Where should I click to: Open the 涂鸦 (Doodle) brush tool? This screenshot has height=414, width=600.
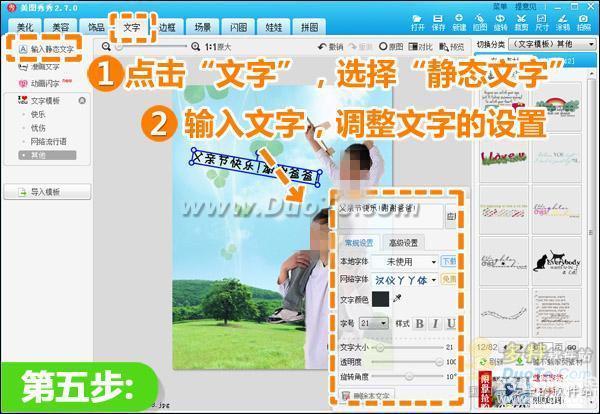pyautogui.click(x=562, y=23)
